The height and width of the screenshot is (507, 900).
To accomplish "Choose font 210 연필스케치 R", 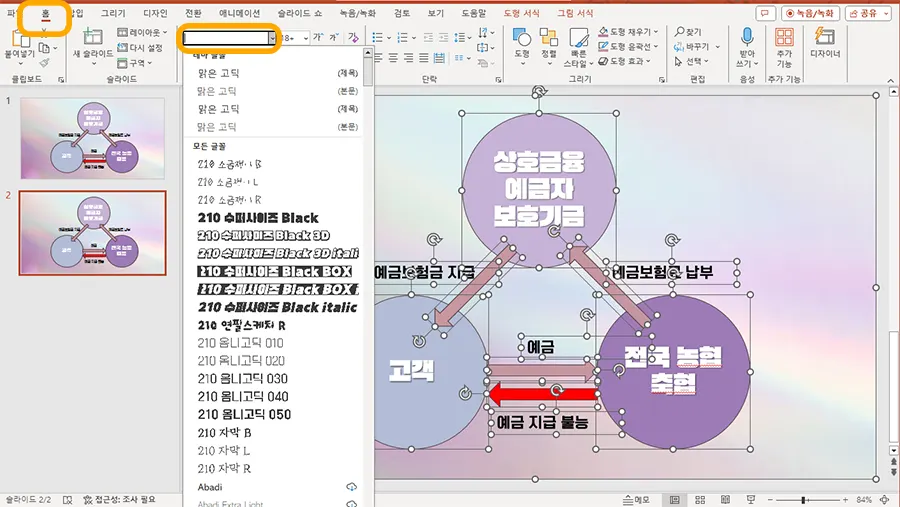I will [x=241, y=326].
